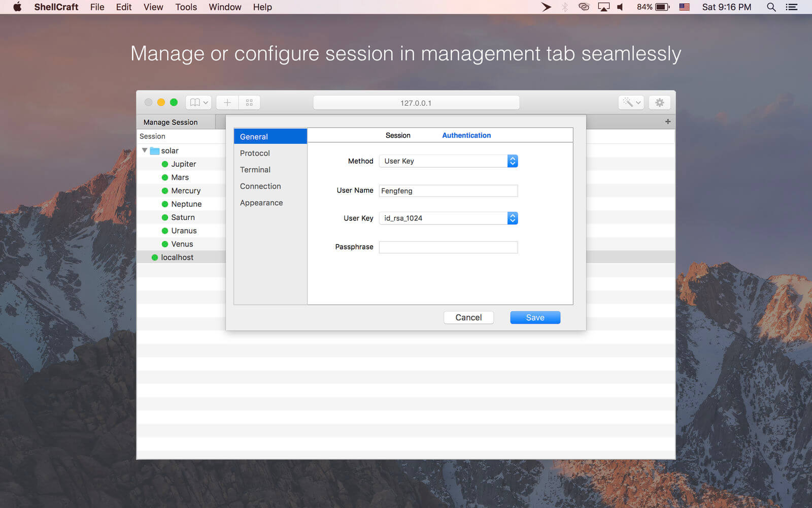
Task: Click the arrow-shaped menu bar icon
Action: coord(546,7)
